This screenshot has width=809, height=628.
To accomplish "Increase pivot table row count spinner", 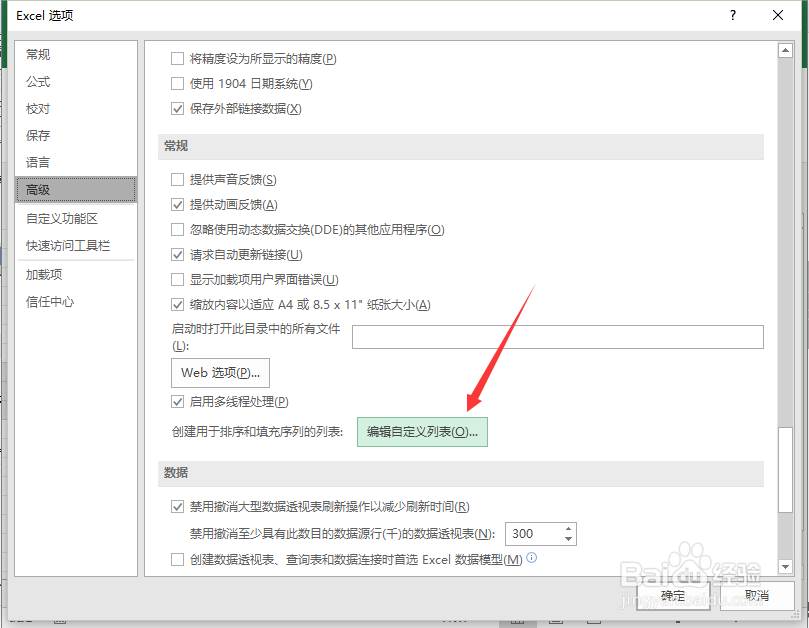I will click(569, 529).
